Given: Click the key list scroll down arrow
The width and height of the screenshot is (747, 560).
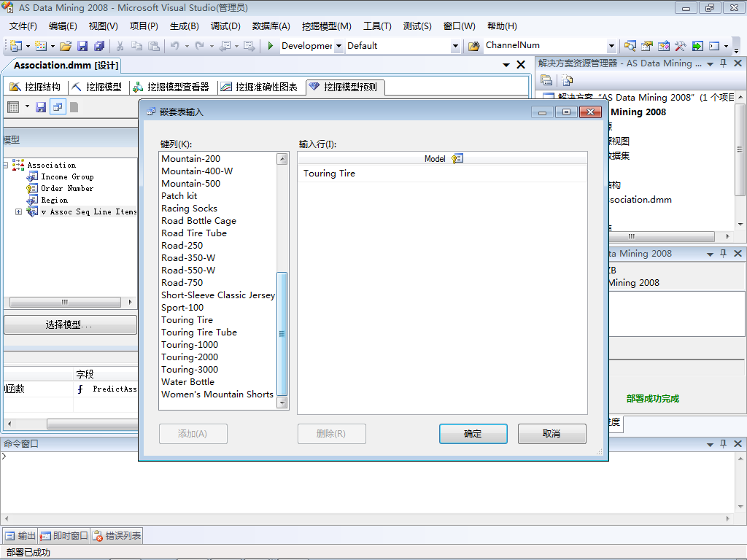Looking at the screenshot, I should click(282, 402).
